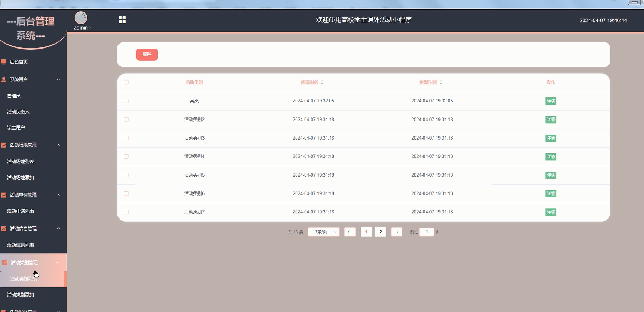Sort by 创建时间 column arrows
Image resolution: width=644 pixels, height=312 pixels.
tap(322, 82)
